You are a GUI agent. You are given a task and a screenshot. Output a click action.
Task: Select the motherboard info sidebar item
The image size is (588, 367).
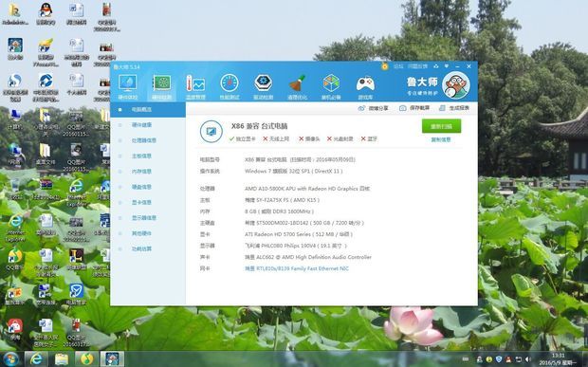pyautogui.click(x=148, y=156)
